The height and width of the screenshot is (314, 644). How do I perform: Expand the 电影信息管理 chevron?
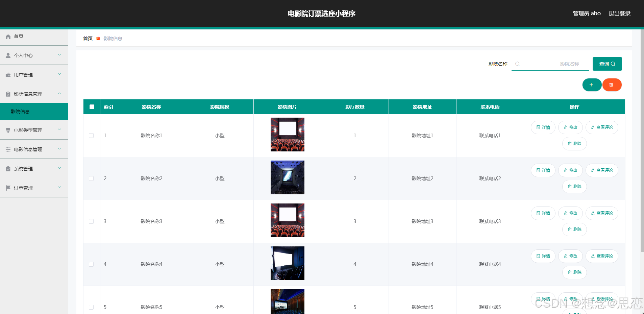[59, 149]
